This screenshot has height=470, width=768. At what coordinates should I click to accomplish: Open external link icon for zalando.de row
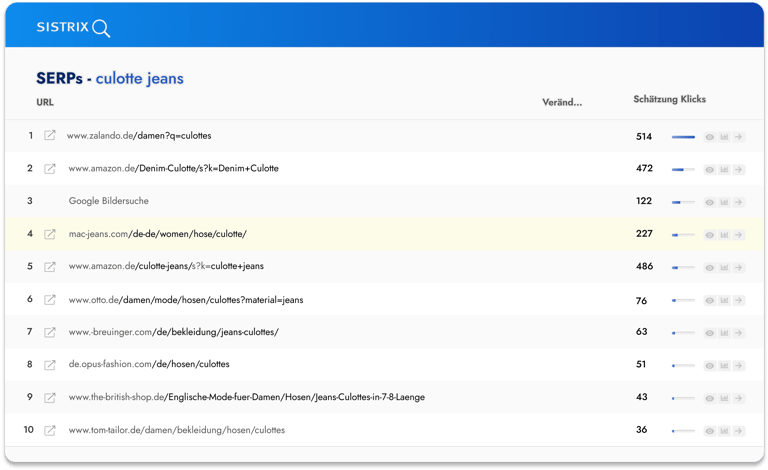coord(49,135)
